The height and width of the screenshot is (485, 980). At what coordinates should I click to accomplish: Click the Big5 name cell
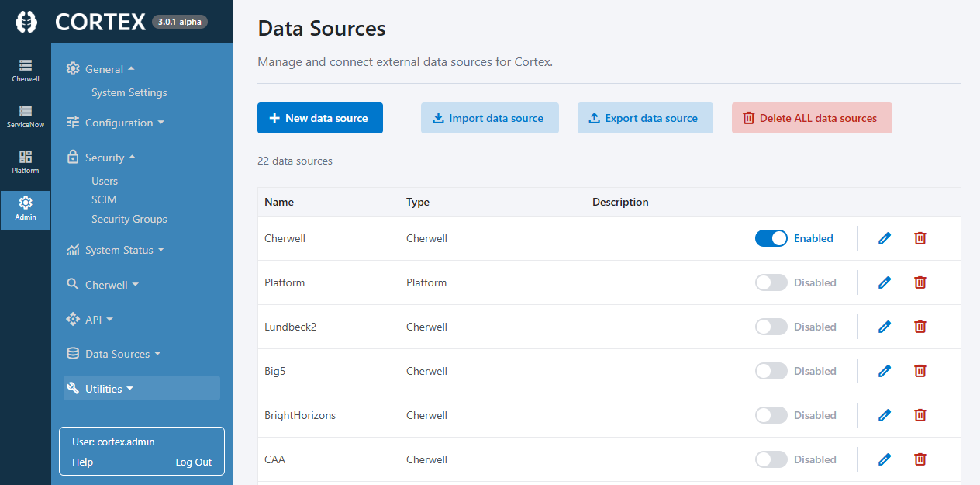click(275, 371)
